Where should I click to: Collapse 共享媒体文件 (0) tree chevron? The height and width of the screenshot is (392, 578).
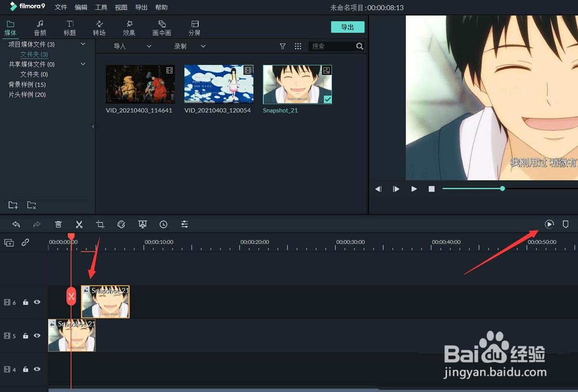point(83,64)
